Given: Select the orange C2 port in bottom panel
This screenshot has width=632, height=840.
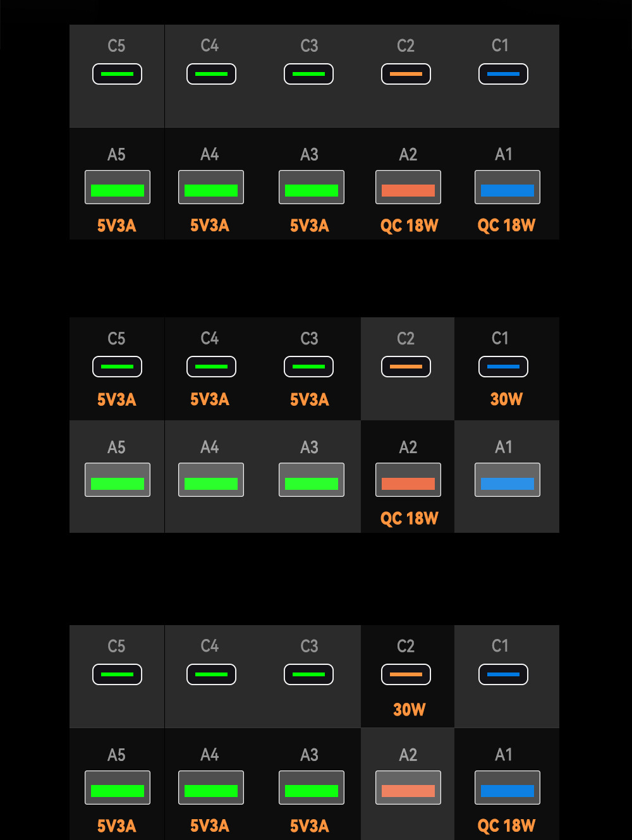Looking at the screenshot, I should 406,674.
